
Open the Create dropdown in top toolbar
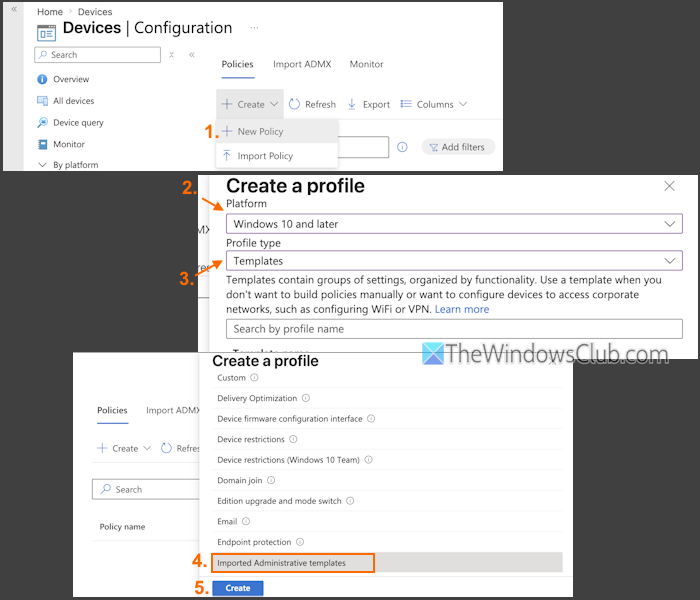click(x=250, y=104)
